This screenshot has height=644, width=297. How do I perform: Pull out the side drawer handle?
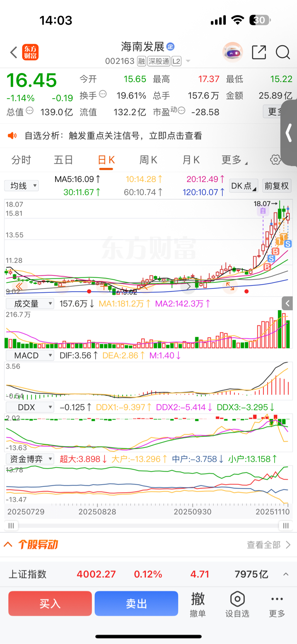pyautogui.click(x=289, y=133)
